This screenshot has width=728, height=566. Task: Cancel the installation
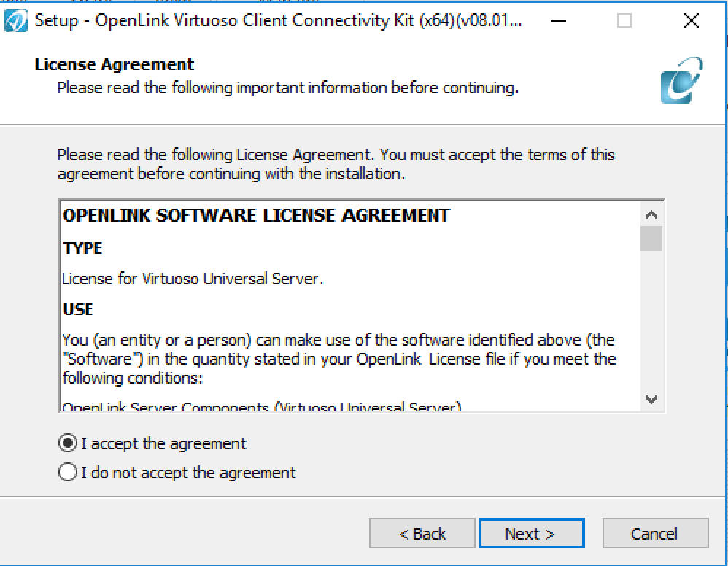pos(655,533)
